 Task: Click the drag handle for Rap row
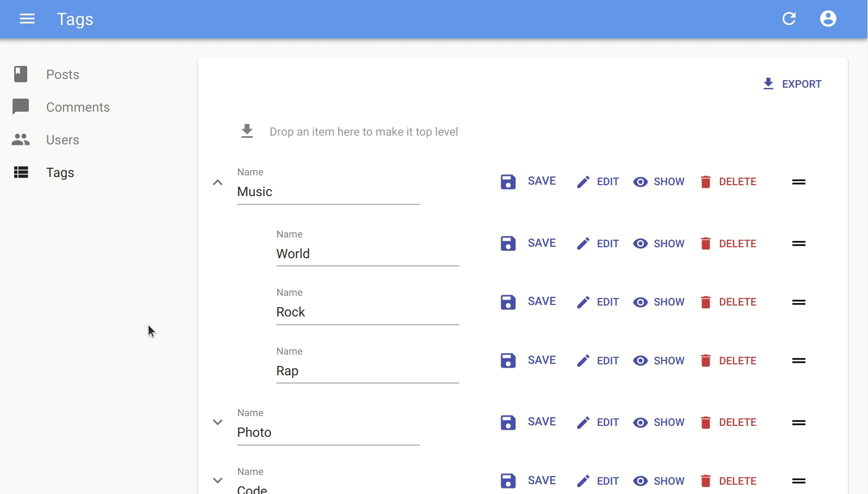point(798,361)
